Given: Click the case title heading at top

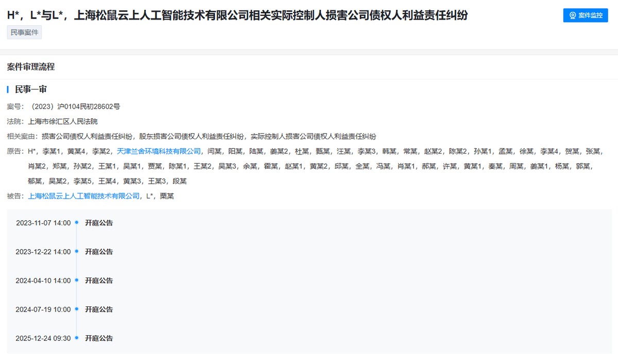Looking at the screenshot, I should (x=237, y=15).
